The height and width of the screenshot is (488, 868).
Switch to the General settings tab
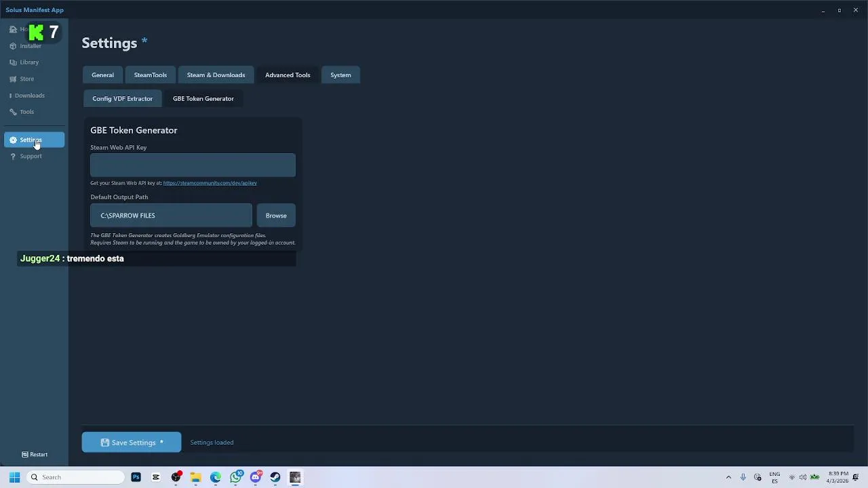coord(102,75)
